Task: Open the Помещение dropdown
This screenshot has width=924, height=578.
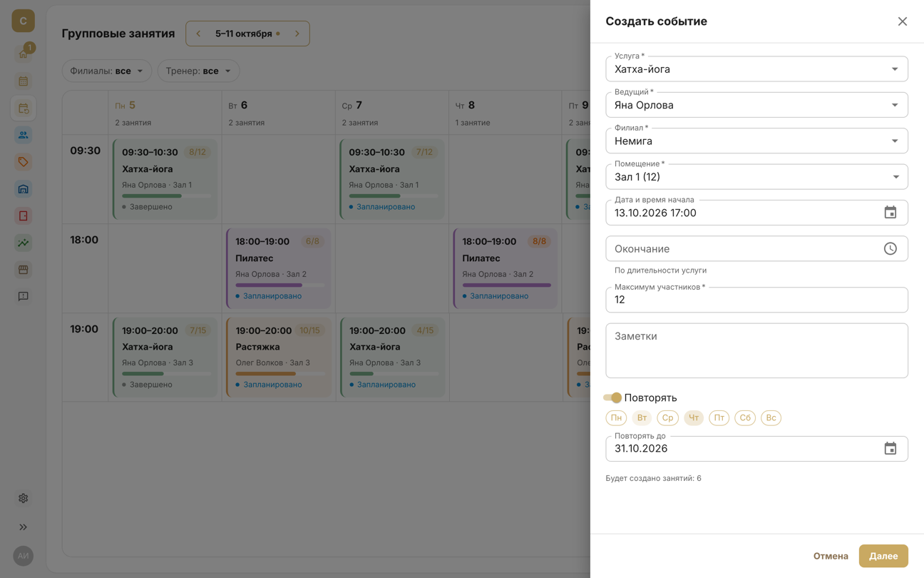Action: 756,177
